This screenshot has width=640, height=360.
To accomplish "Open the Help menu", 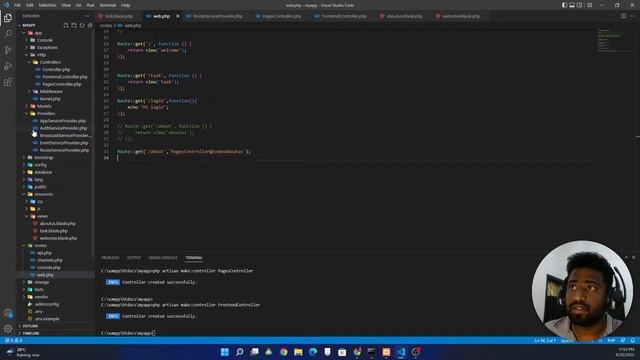I will coord(125,5).
